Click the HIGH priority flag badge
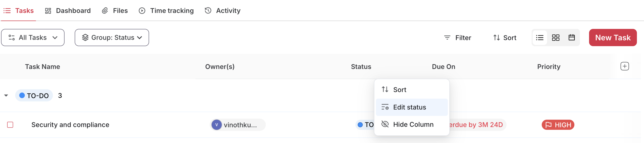Viewport: 644px width, 143px height. tap(558, 125)
